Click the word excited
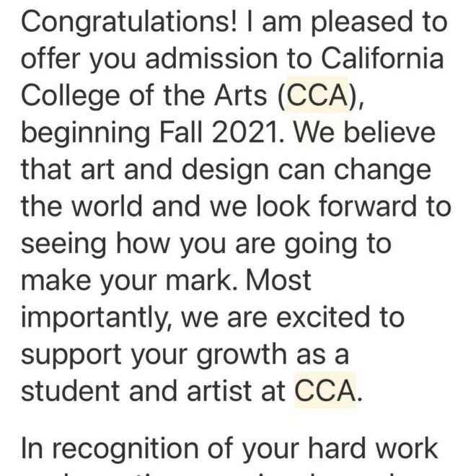Image resolution: width=476 pixels, height=476 pixels. pos(323,317)
